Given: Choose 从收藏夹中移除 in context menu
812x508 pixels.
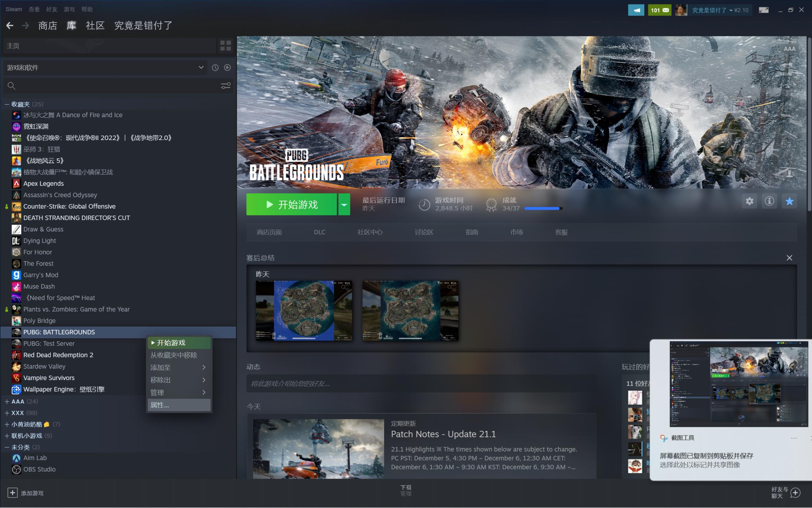Looking at the screenshot, I should (x=179, y=355).
